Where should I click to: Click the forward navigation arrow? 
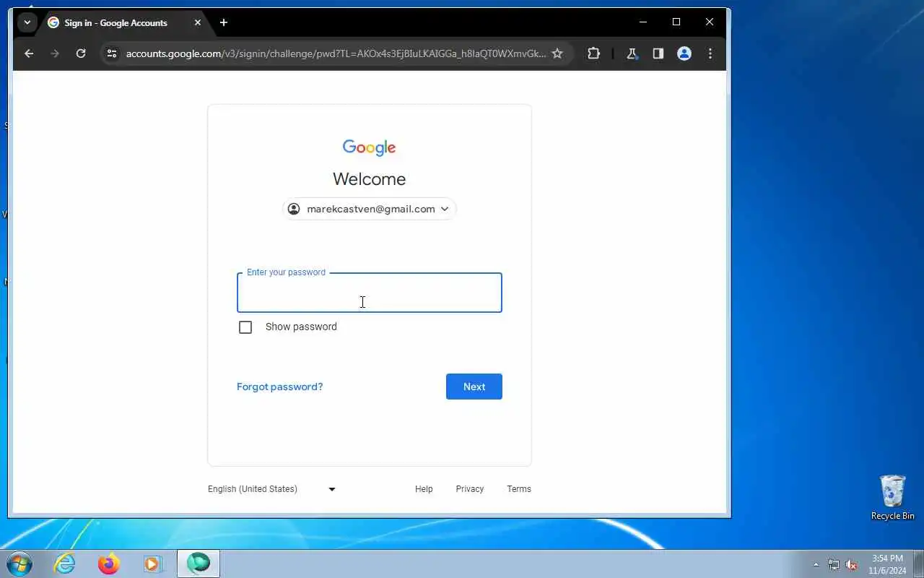point(55,53)
